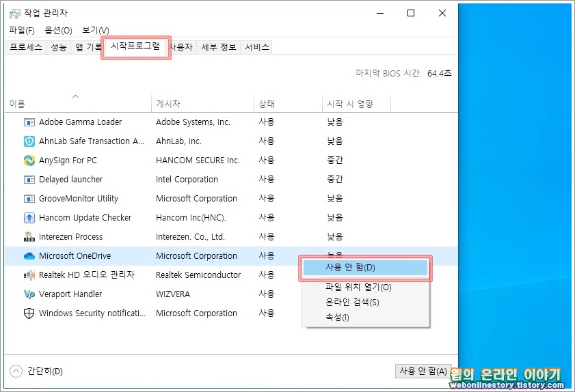Click publisher HANCOM SECURE Inc.
Viewport: 575px width, 392px height.
coord(198,160)
